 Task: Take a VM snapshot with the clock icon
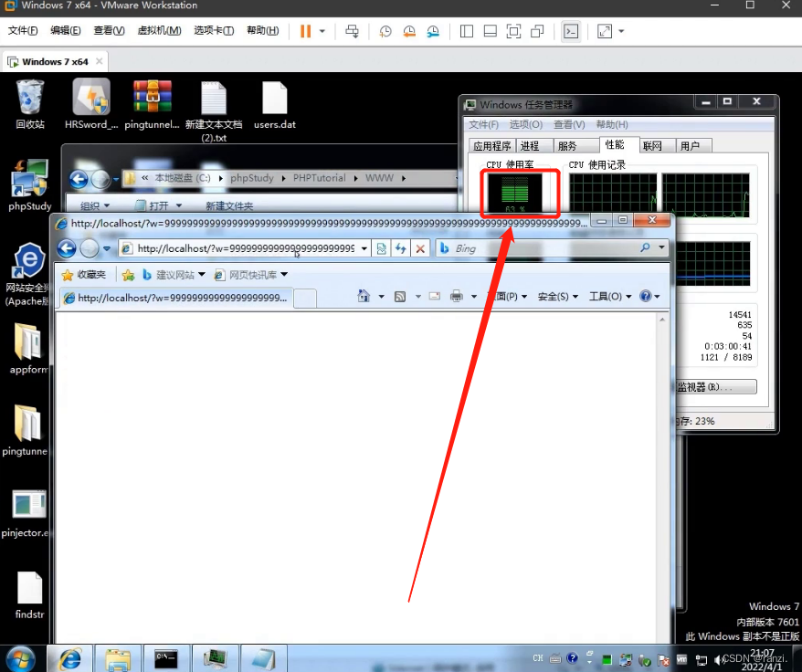click(385, 31)
